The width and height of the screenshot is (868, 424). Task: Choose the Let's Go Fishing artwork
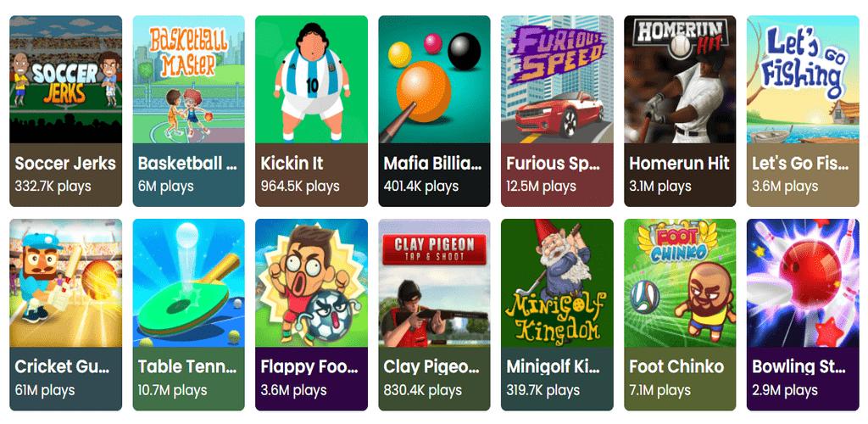(803, 79)
